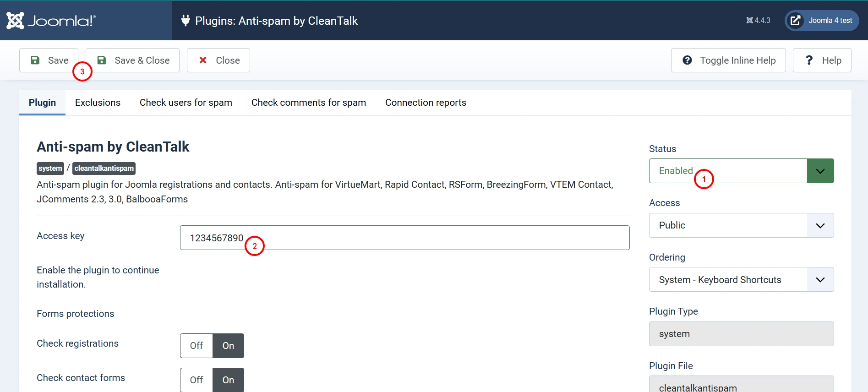Screen dimensions: 868x392
Task: Open the Help button
Action: click(x=822, y=60)
